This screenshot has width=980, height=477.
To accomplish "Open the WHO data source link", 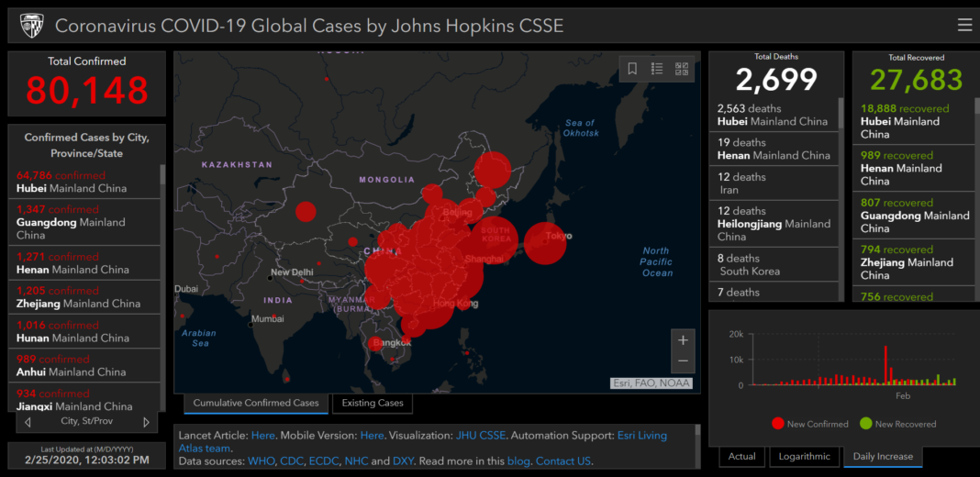I will click(x=262, y=461).
